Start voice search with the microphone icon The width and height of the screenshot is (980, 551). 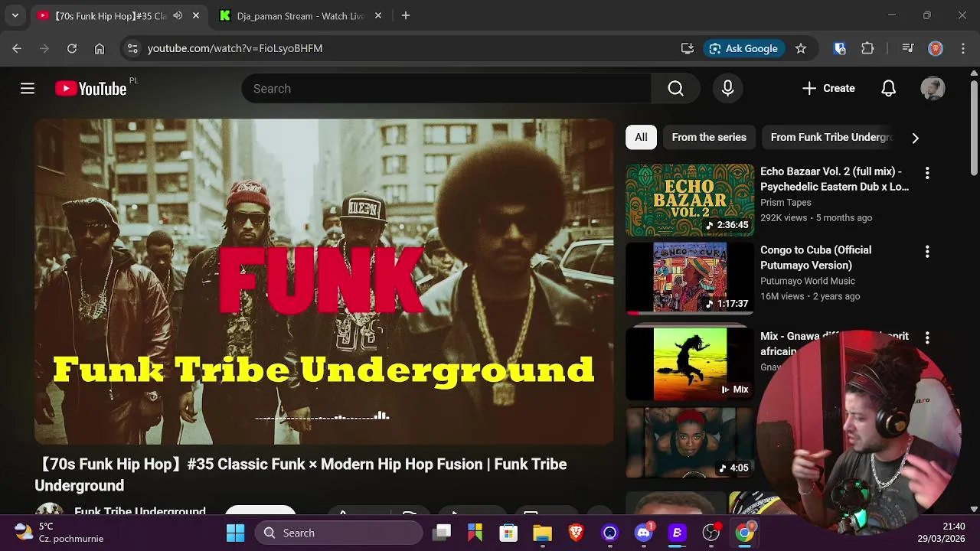[x=727, y=89]
